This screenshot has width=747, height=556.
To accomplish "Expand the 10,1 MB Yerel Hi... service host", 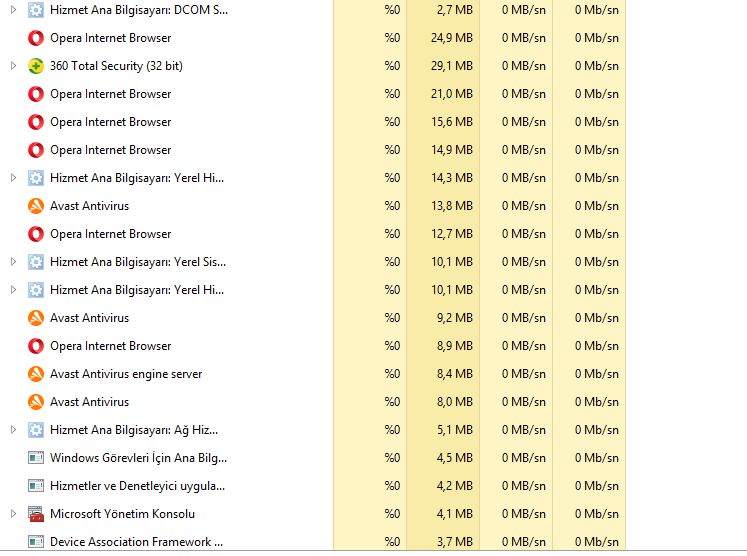I will point(13,290).
